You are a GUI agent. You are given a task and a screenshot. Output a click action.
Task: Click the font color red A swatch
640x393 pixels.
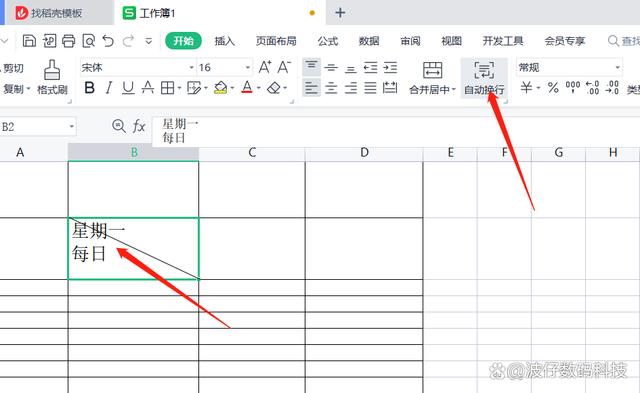(247, 87)
